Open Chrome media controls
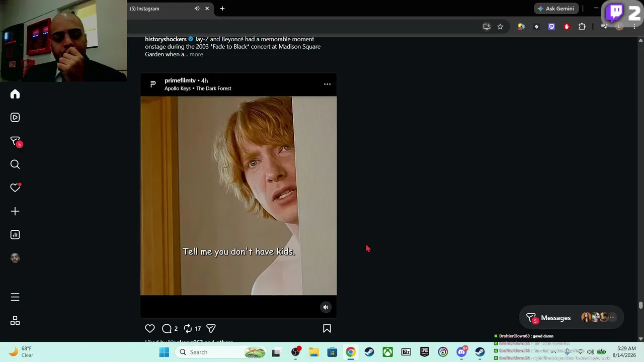This screenshot has height=362, width=644. coord(604,27)
